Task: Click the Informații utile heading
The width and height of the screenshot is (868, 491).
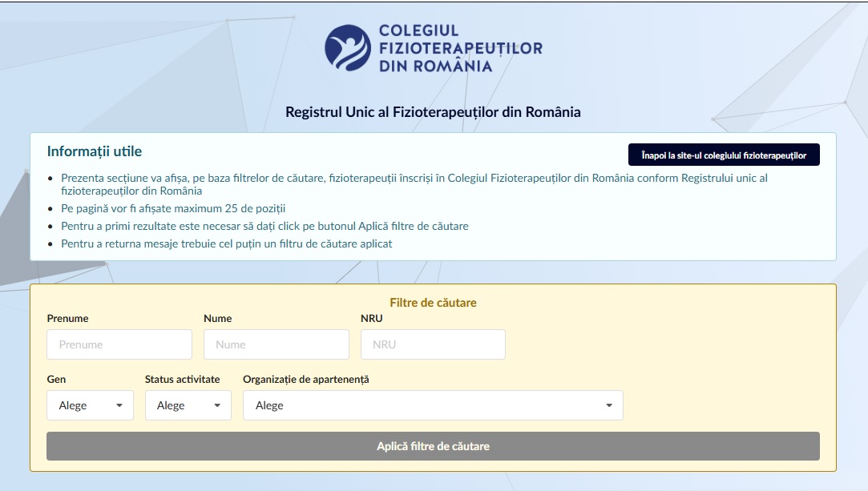Action: click(x=95, y=151)
